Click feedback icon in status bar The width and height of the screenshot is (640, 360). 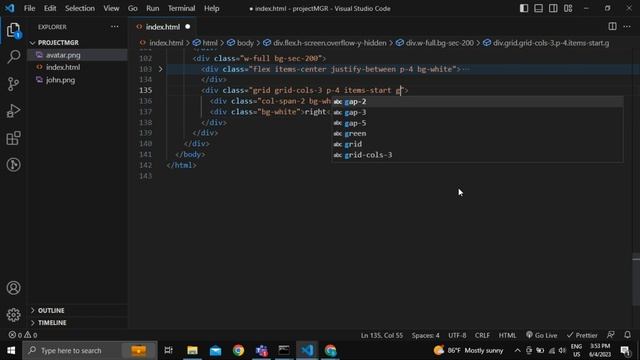point(611,335)
